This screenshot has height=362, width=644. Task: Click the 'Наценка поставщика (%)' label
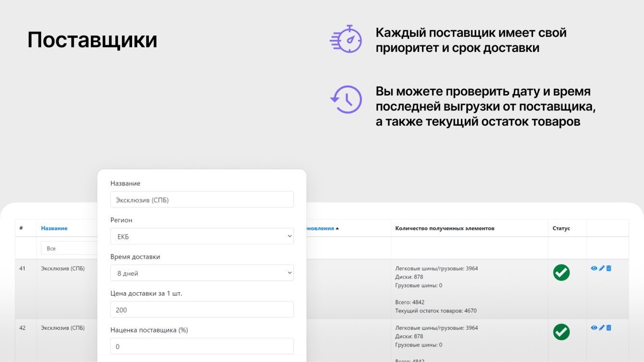[149, 330]
